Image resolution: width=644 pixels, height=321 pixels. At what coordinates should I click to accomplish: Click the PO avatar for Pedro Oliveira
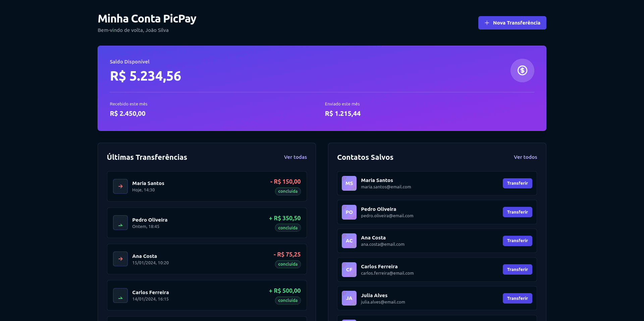pos(349,212)
